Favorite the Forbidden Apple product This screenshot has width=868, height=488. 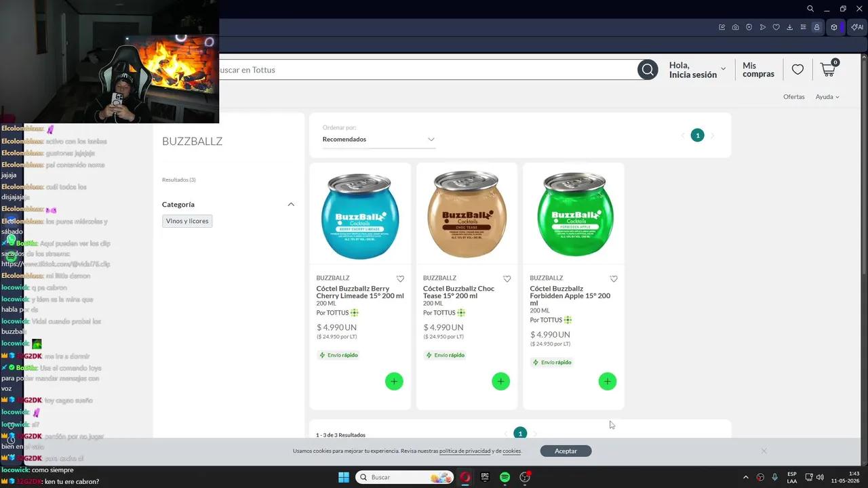coord(614,279)
